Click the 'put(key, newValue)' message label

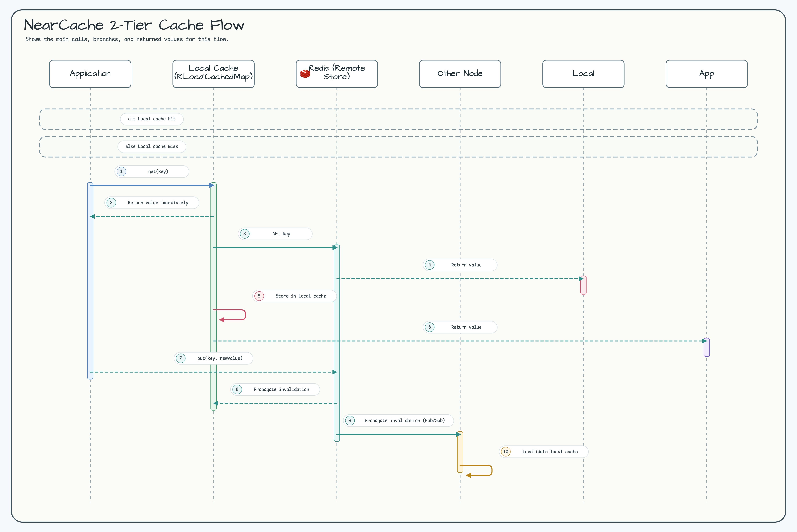point(214,359)
